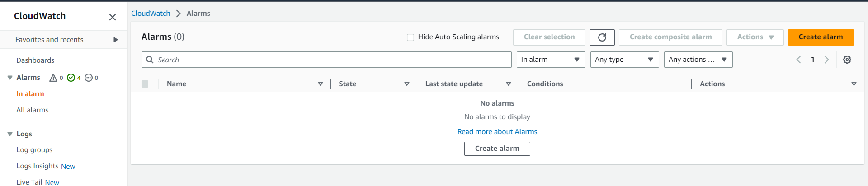Sort by the Name column arrow
The width and height of the screenshot is (868, 186).
pos(321,84)
